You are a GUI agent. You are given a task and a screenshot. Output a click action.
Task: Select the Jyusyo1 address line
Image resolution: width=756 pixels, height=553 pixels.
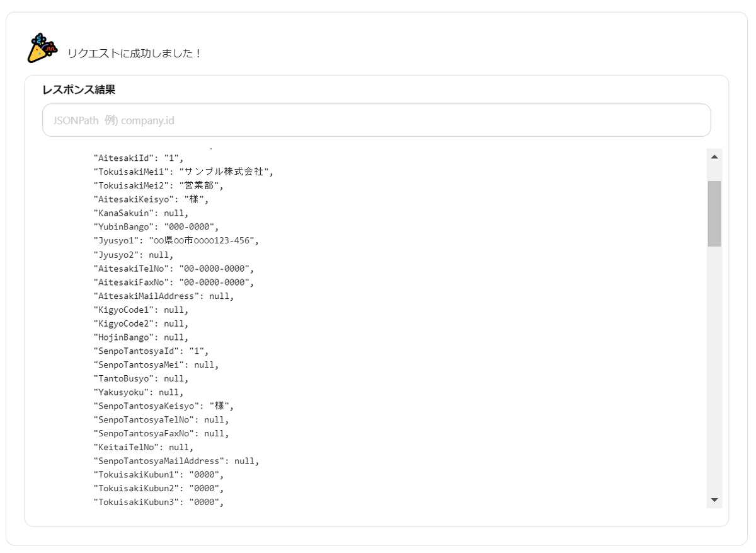point(176,240)
